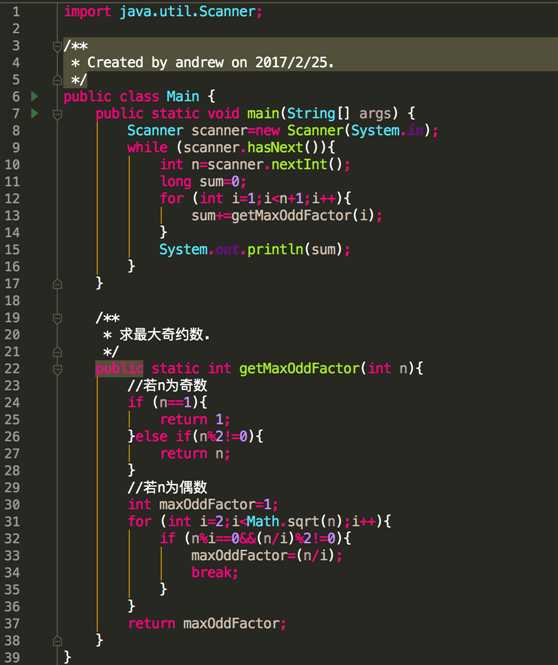The width and height of the screenshot is (558, 665).
Task: Click 'String[]' in the main method signature
Action: [319, 114]
